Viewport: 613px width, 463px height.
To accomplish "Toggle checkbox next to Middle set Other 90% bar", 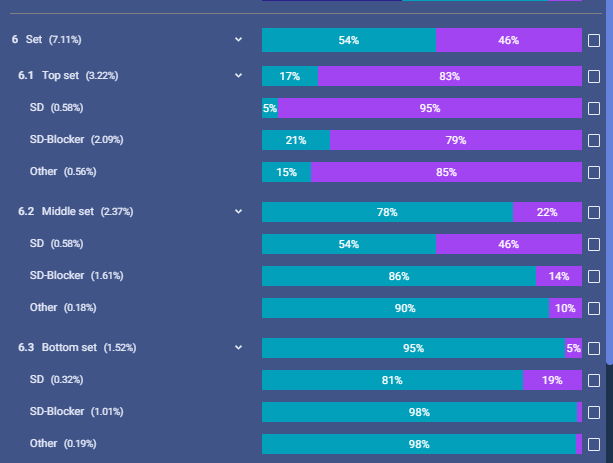I will [594, 309].
